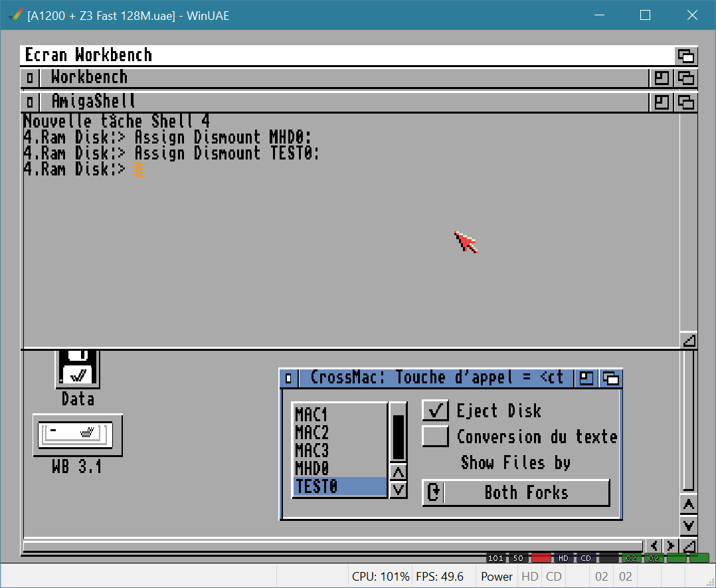The height and width of the screenshot is (588, 716).
Task: Click the CrossMac list scrollbar knob
Action: coord(399,437)
